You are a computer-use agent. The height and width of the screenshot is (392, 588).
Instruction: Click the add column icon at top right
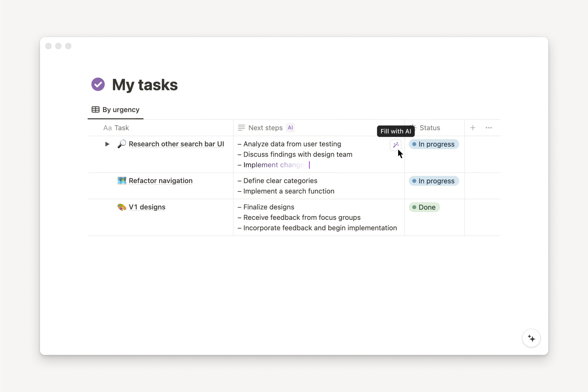point(473,128)
